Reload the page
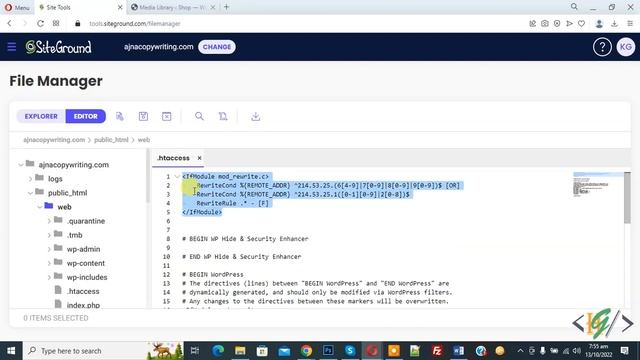Image resolution: width=640 pixels, height=360 pixels. coord(40,24)
